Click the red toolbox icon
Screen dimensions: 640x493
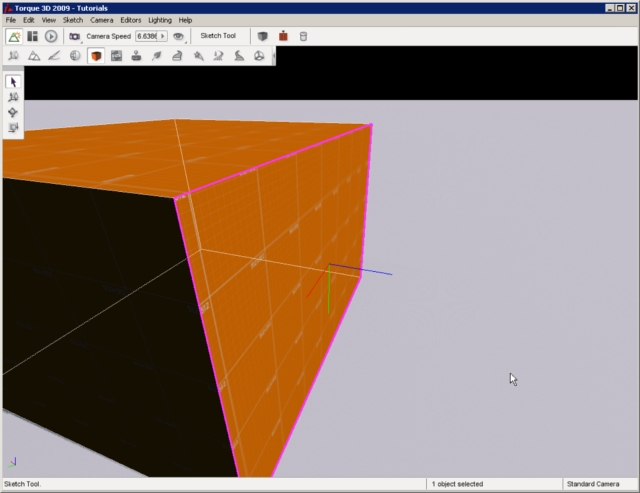pos(283,36)
